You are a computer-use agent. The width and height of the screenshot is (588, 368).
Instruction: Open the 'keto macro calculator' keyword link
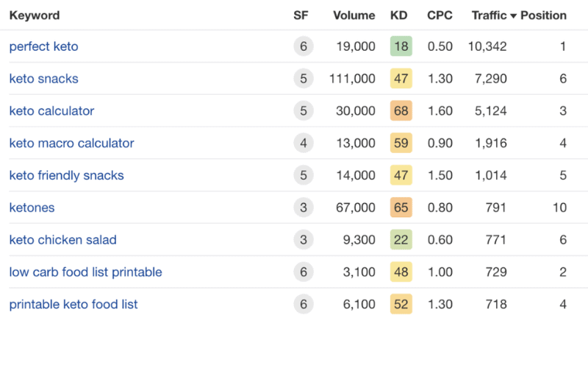[71, 143]
